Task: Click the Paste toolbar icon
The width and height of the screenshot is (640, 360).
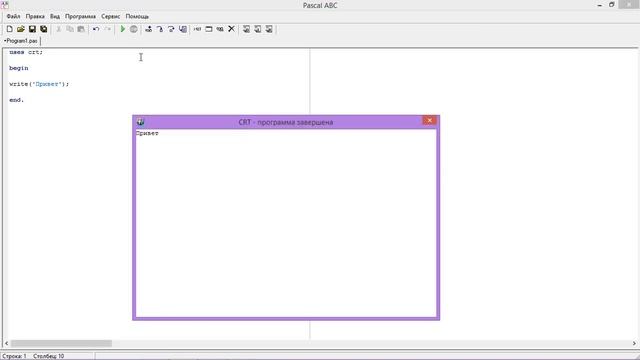Action: pos(81,29)
